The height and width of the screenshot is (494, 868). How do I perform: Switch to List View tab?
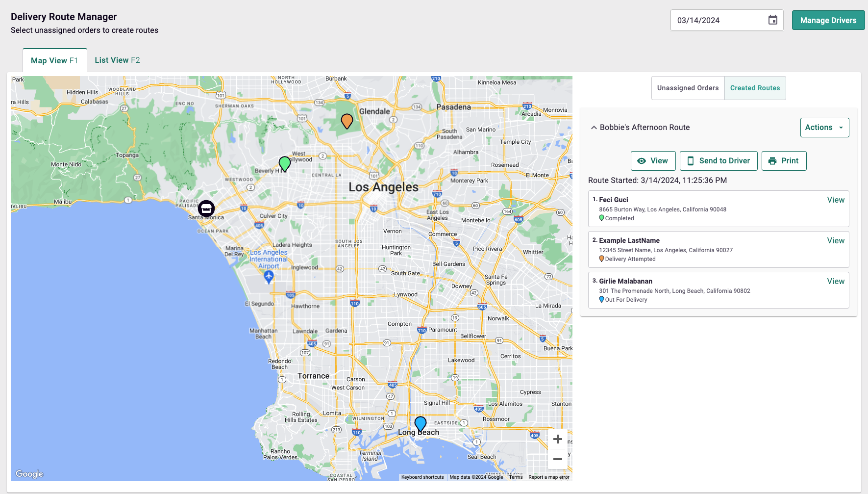(117, 60)
